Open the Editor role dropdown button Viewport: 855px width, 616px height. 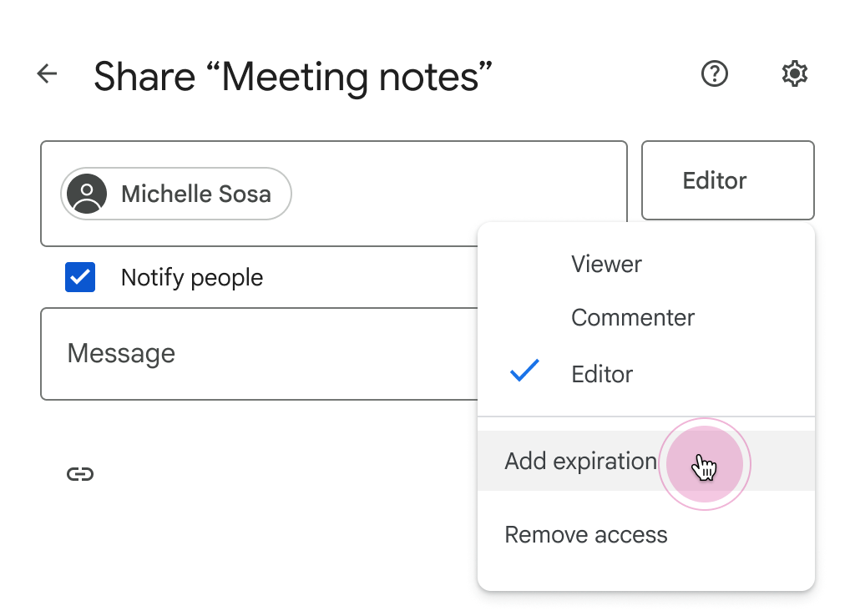pyautogui.click(x=727, y=180)
